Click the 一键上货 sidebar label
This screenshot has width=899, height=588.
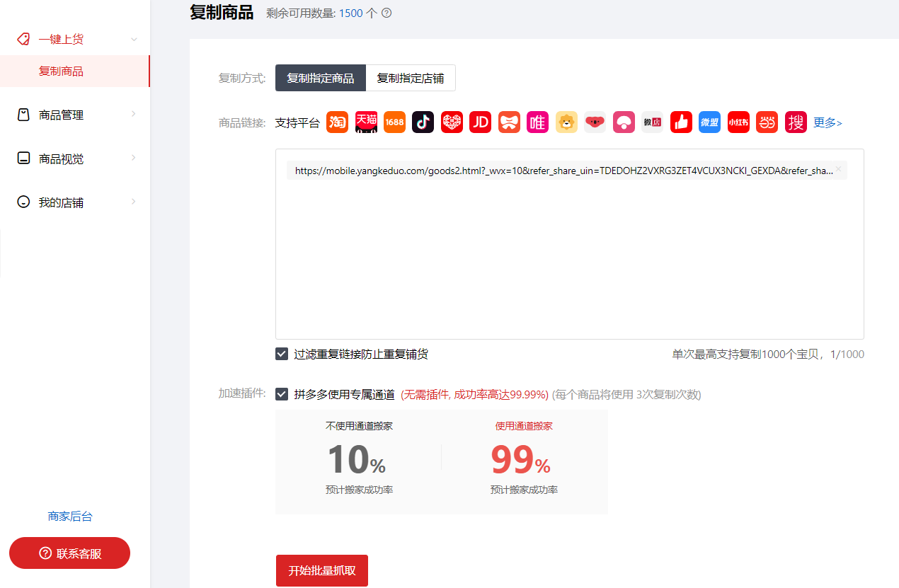click(x=61, y=39)
